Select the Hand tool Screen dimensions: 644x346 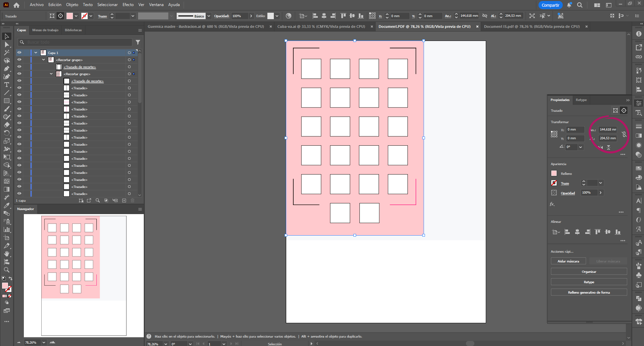(x=6, y=254)
